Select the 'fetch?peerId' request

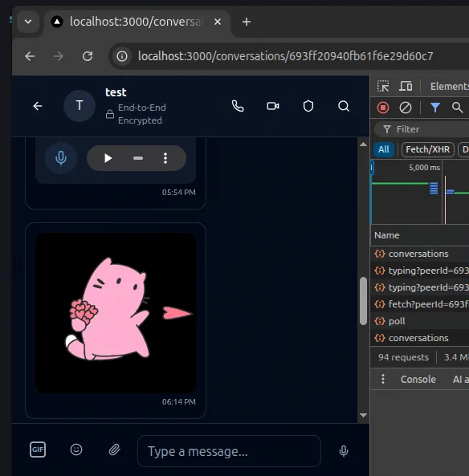point(420,304)
